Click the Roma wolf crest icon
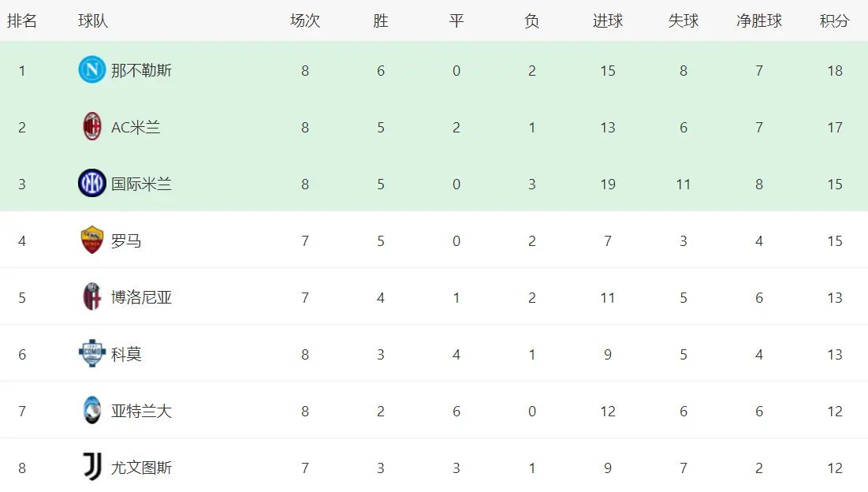Screen dimensions: 868x492 (x=92, y=240)
